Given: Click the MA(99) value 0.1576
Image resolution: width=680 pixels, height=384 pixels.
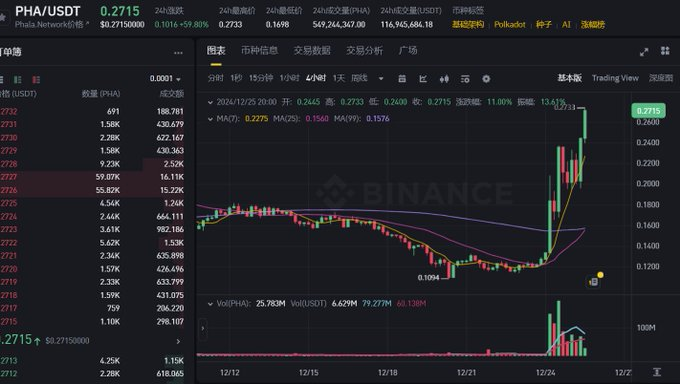Looking at the screenshot, I should 378,118.
